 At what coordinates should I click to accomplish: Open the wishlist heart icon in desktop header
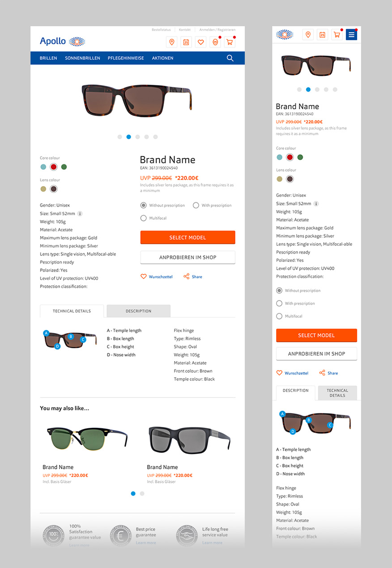click(201, 42)
